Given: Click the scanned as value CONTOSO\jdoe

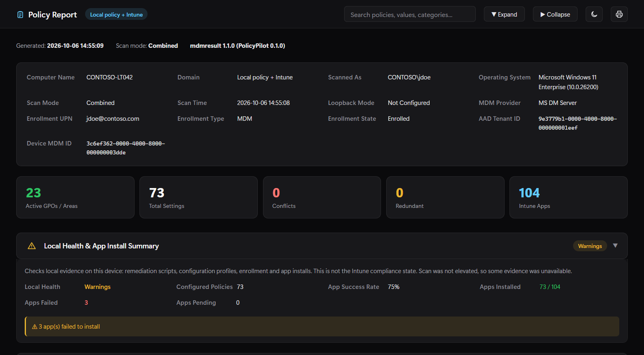Looking at the screenshot, I should 409,77.
